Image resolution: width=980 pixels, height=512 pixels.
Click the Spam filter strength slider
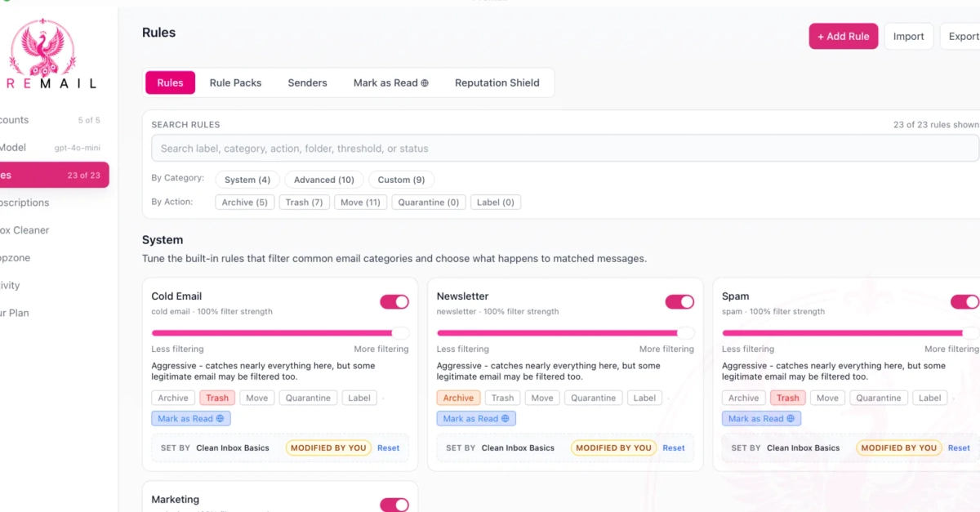click(850, 333)
